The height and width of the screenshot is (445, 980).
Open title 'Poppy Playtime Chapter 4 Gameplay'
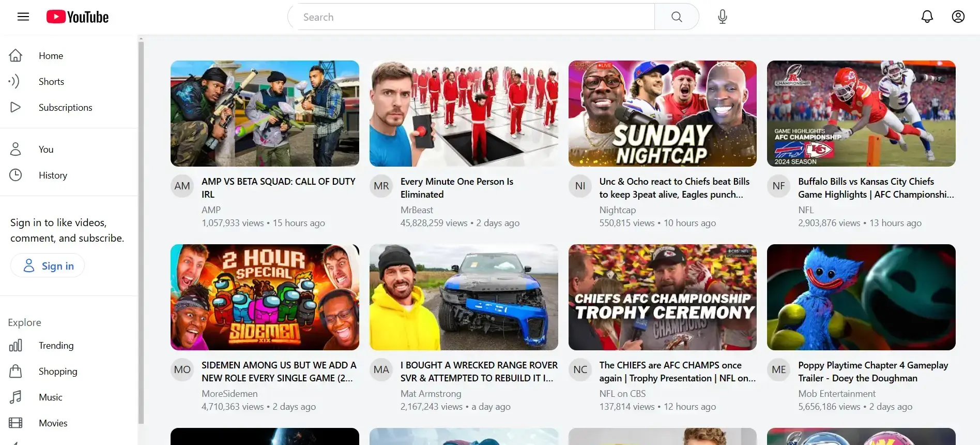[873, 372]
